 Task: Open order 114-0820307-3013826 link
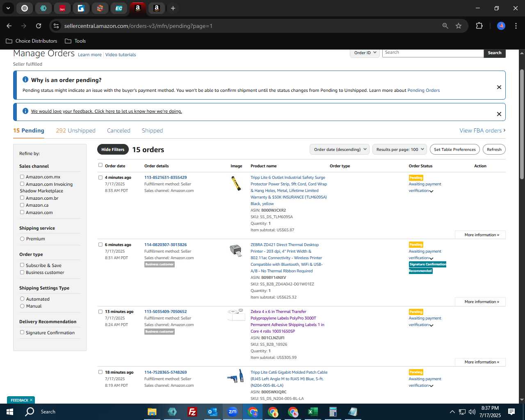click(165, 244)
